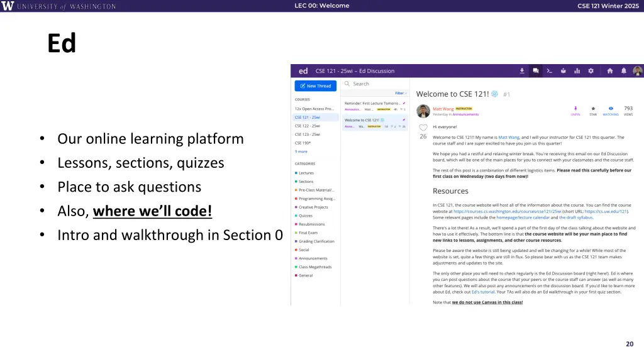644x362 pixels.
Task: Click the heart icon to like the post
Action: (423, 127)
